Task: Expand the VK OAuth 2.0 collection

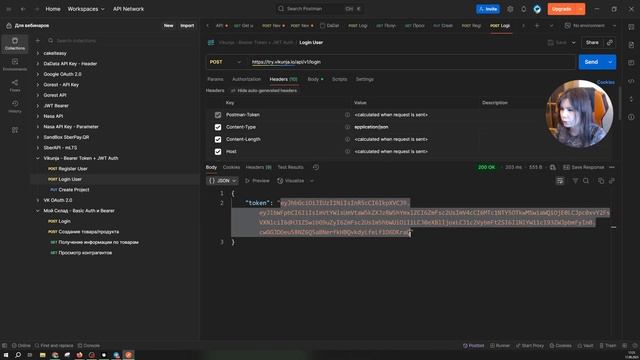Action: coord(38,200)
